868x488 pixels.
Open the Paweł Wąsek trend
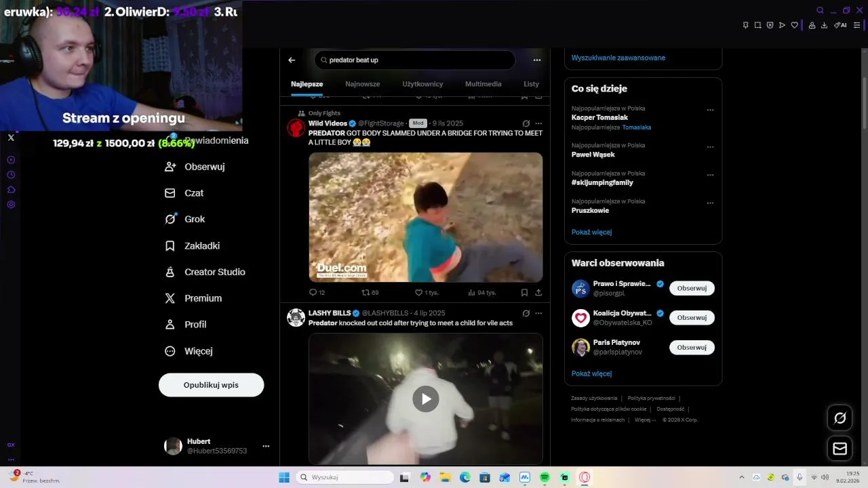(x=593, y=155)
